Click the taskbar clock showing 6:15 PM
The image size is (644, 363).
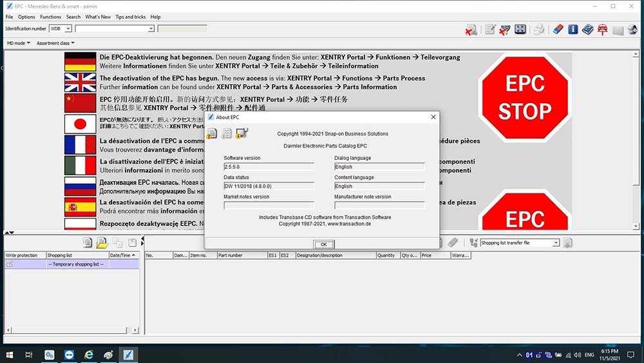pyautogui.click(x=609, y=355)
